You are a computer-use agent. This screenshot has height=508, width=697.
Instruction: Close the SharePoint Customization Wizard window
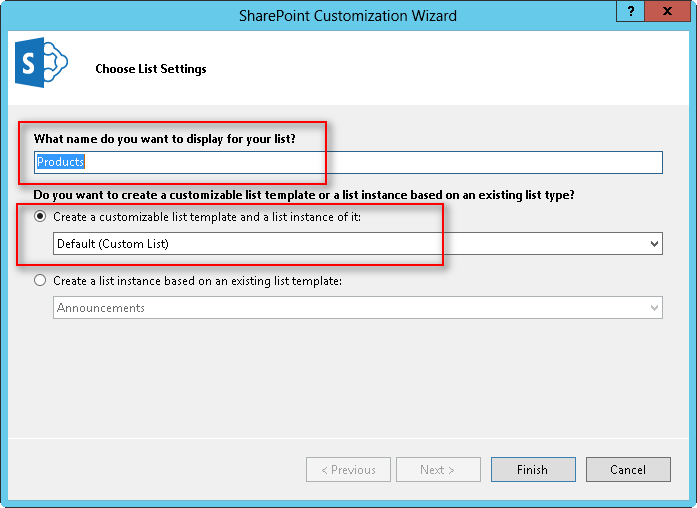[669, 12]
